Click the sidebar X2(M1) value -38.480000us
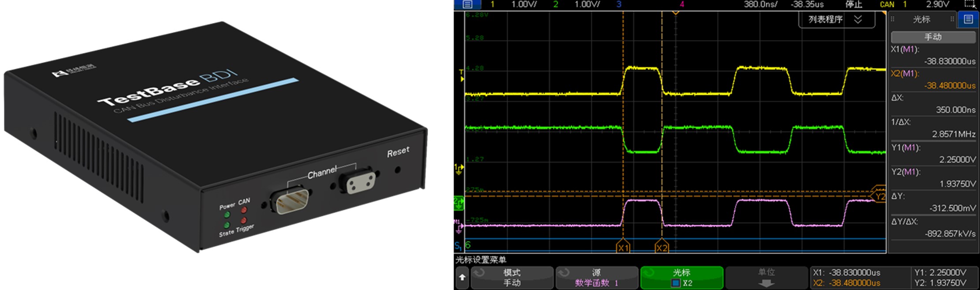 click(x=950, y=86)
